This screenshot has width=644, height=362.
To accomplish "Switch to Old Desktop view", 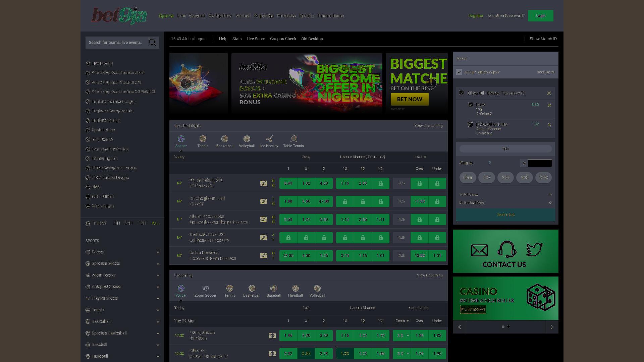I will [x=312, y=39].
